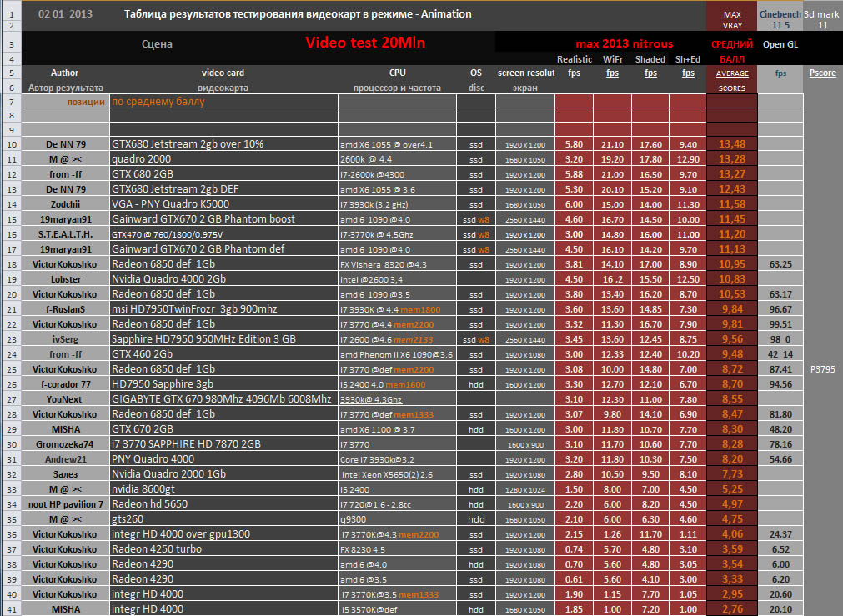The height and width of the screenshot is (616, 843).
Task: Select 'Nvidia Quadro 4000 2Gb' cell
Action: pyautogui.click(x=223, y=279)
